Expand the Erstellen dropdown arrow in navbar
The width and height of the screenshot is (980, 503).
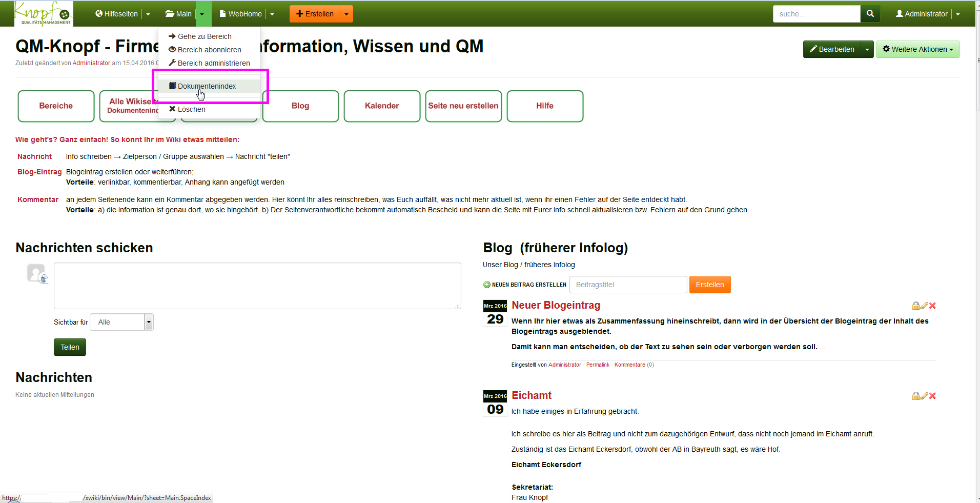pos(346,14)
